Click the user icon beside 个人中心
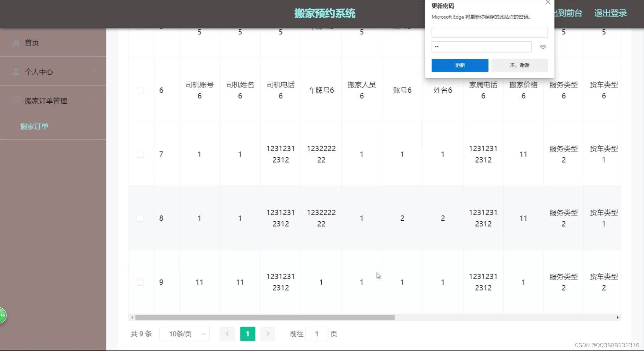This screenshot has width=644, height=351. pos(16,71)
